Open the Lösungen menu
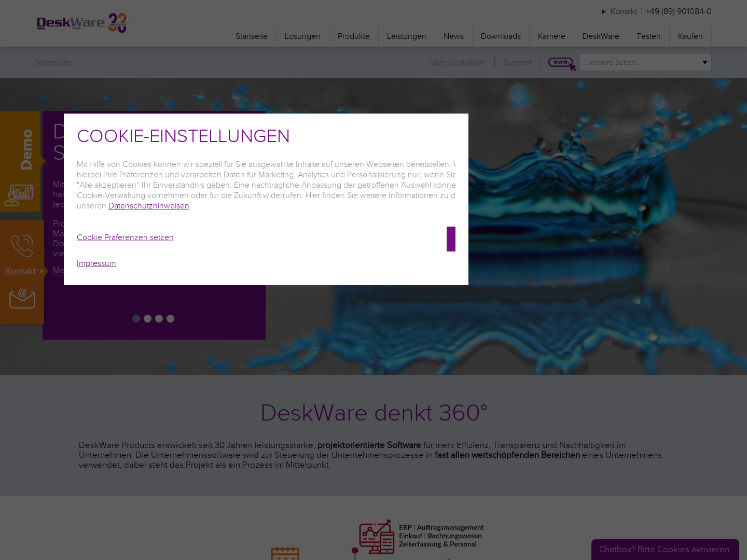 click(x=302, y=36)
